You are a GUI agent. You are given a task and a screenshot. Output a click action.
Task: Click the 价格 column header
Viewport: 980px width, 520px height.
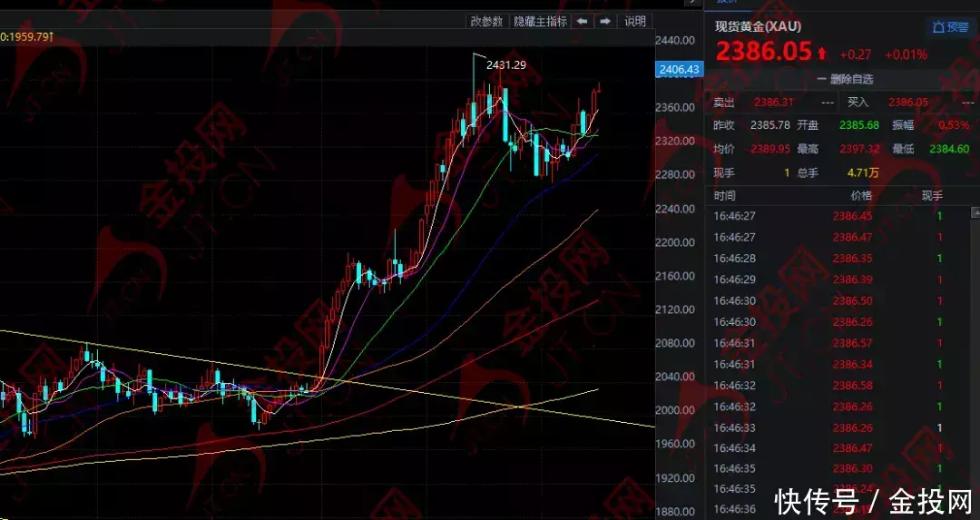860,195
